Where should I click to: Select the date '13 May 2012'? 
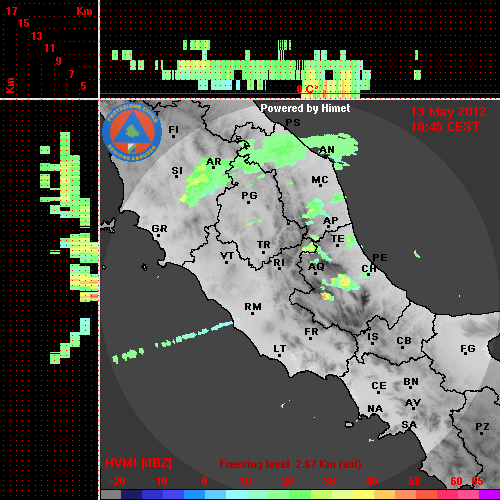[448, 112]
